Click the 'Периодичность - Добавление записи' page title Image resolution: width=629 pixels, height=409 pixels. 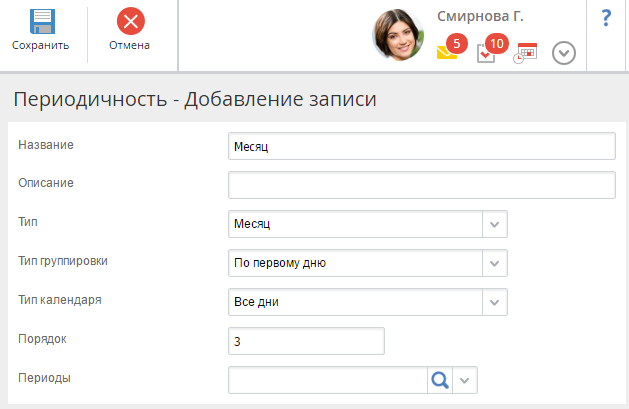pyautogui.click(x=194, y=100)
